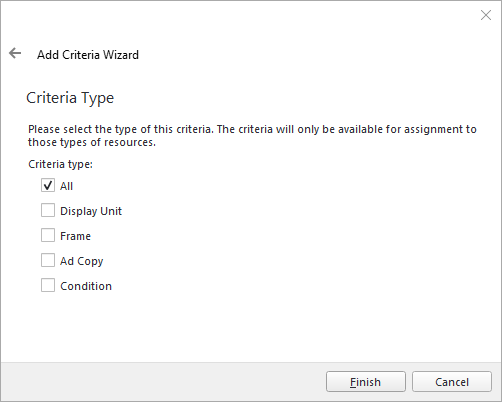This screenshot has width=502, height=402.
Task: Click the 'Criteria Type' page heading
Action: click(70, 98)
